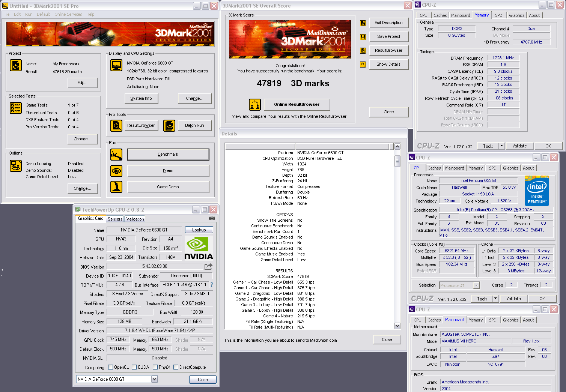
Task: Click the Details list scrollbar thumb
Action: pyautogui.click(x=397, y=161)
